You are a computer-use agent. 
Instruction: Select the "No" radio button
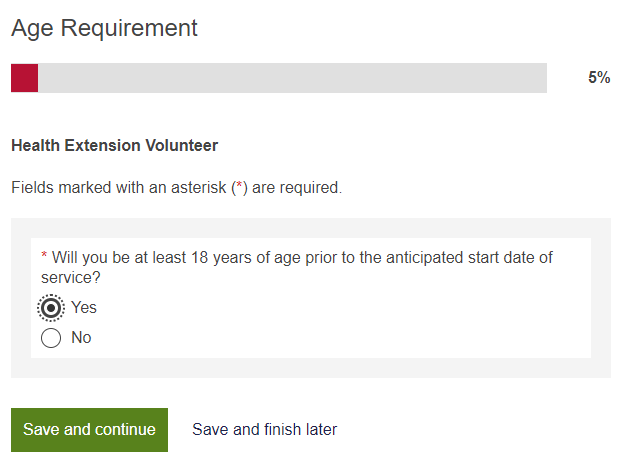click(x=51, y=338)
